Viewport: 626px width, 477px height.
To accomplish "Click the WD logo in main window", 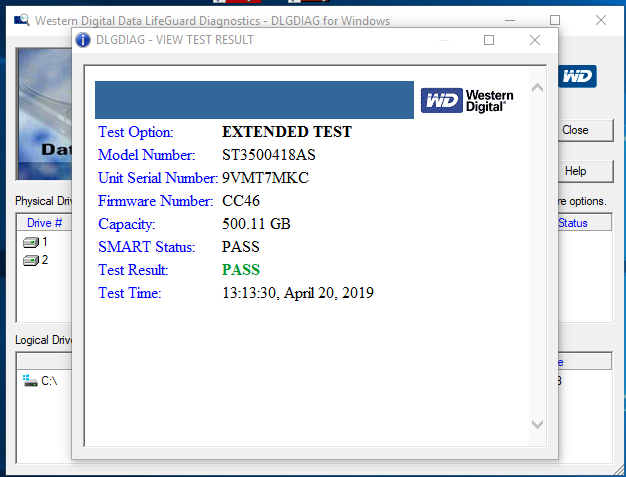I will [x=578, y=76].
